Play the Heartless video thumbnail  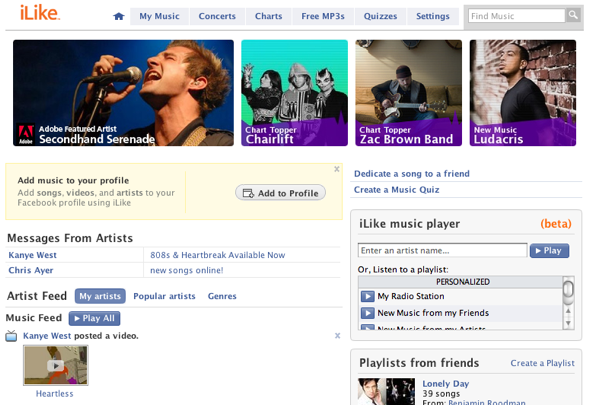tap(56, 365)
